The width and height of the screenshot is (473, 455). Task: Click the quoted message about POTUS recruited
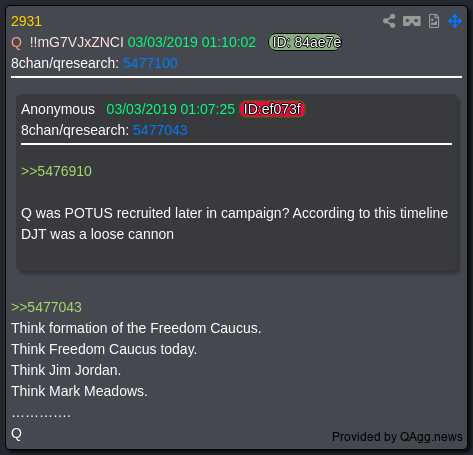pos(234,224)
